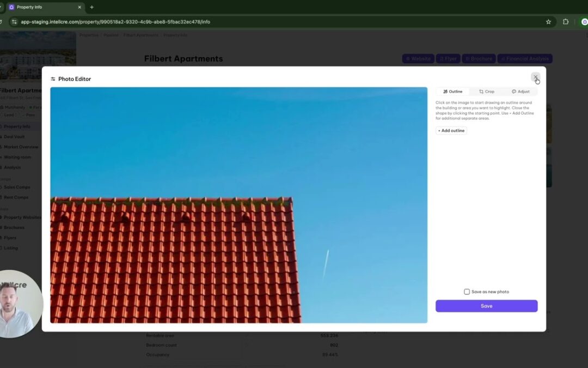Image resolution: width=588 pixels, height=368 pixels.
Task: Open the Website button behind the dialog
Action: point(418,58)
